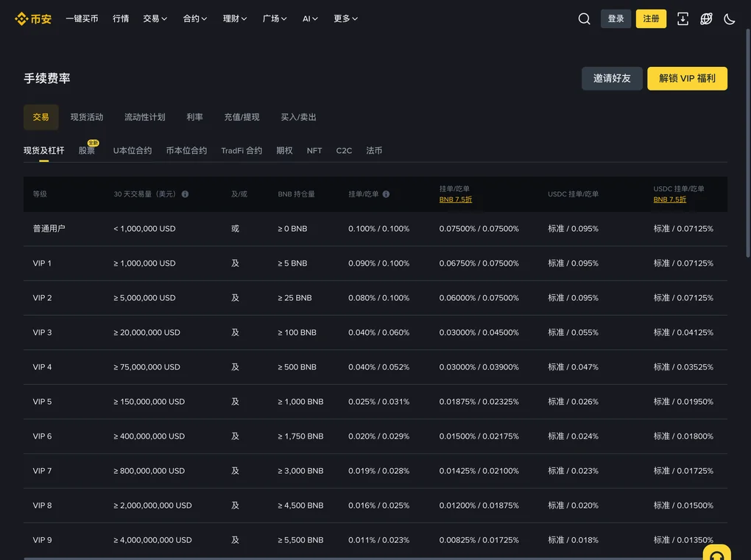Image resolution: width=751 pixels, height=560 pixels.
Task: Expand the 更多 dropdown menu
Action: (x=345, y=18)
